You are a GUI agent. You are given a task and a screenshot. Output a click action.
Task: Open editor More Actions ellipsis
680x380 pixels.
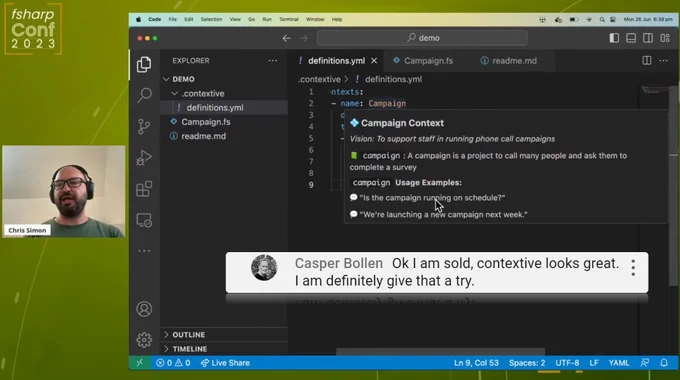click(x=664, y=60)
